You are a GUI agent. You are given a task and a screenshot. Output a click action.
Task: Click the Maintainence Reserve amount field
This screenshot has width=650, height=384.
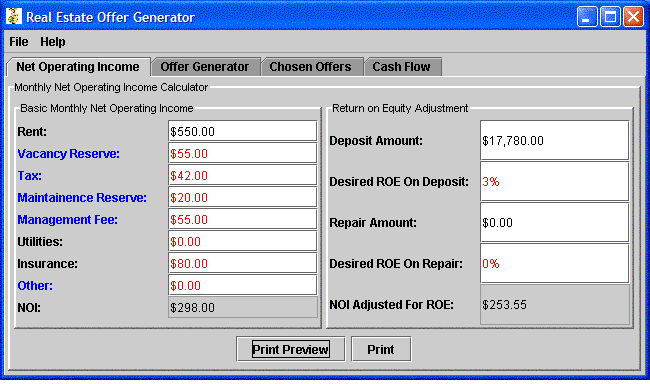(243, 197)
